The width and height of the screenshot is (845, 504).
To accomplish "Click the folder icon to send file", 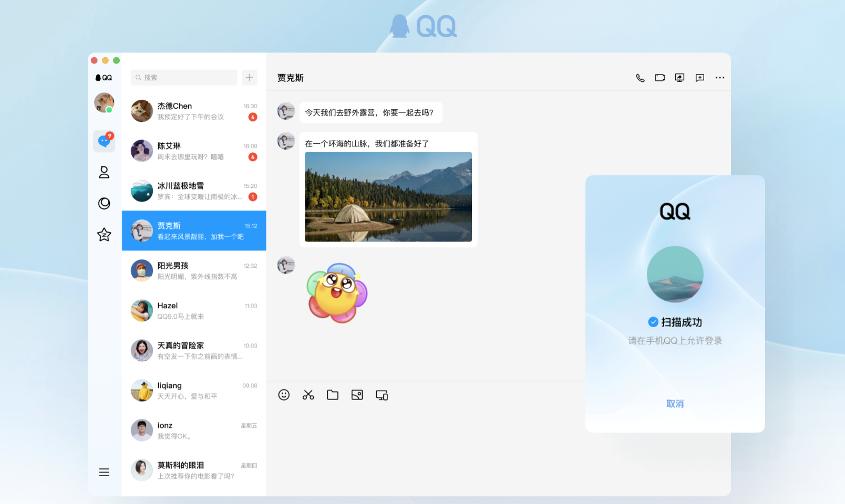I will click(333, 395).
